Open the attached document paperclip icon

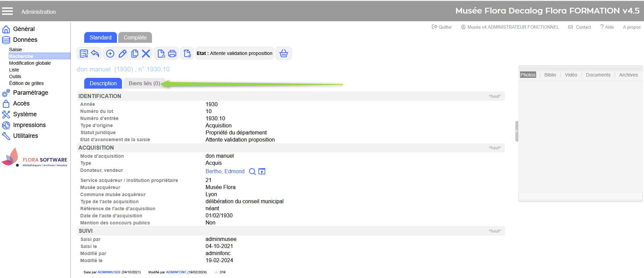[x=187, y=54]
